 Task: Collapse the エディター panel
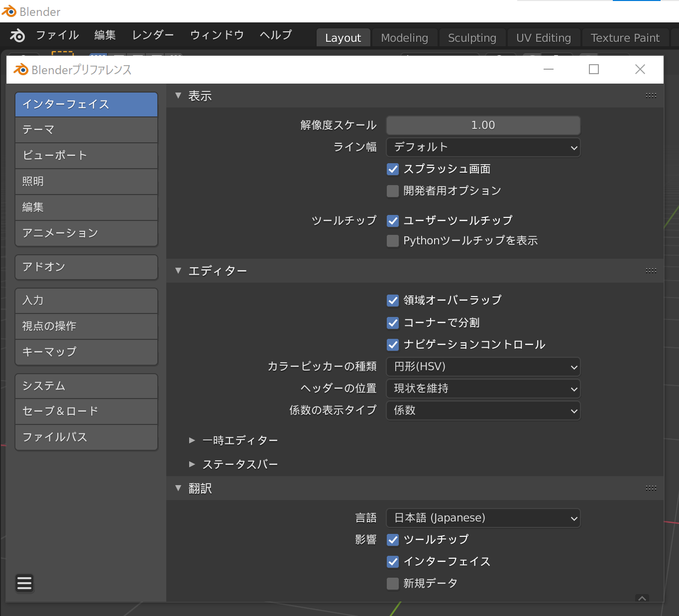pos(178,271)
